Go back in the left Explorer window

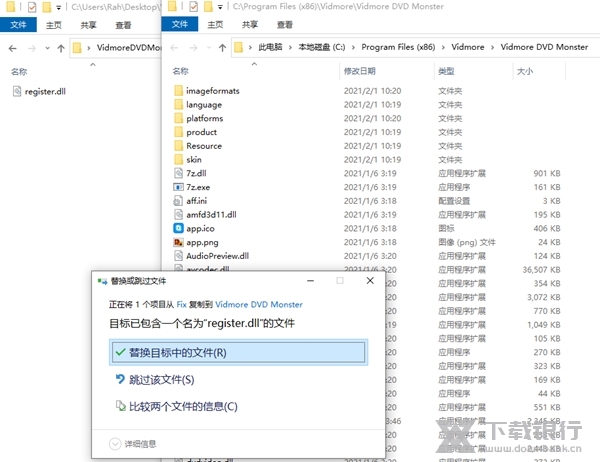click(13, 48)
